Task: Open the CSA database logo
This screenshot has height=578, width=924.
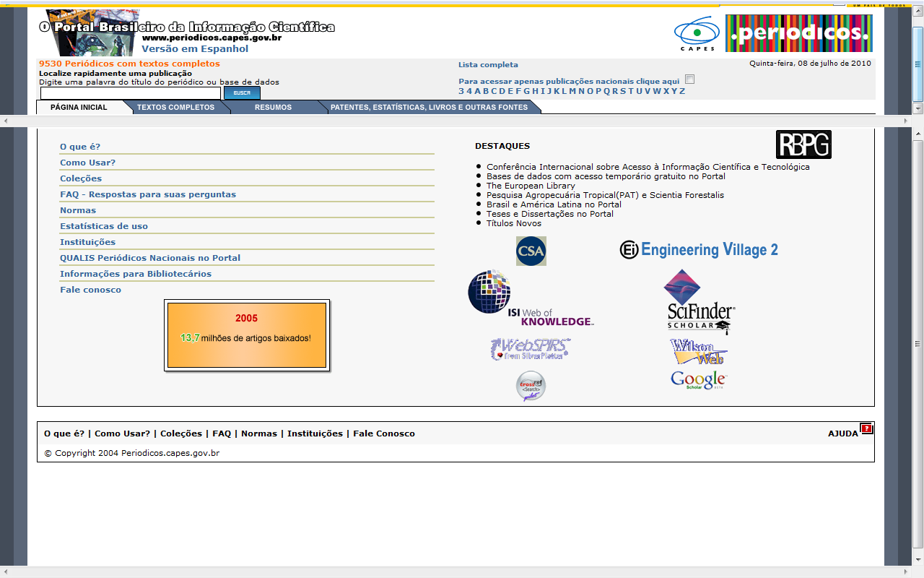Action: click(531, 251)
